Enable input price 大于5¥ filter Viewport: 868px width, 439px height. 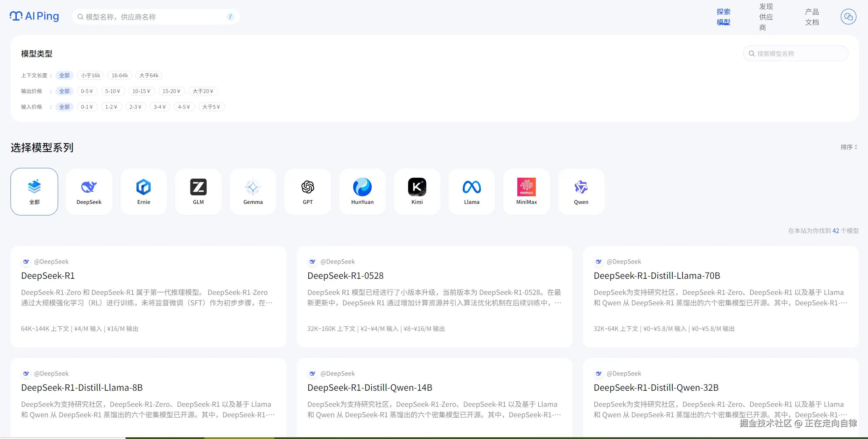tap(211, 107)
